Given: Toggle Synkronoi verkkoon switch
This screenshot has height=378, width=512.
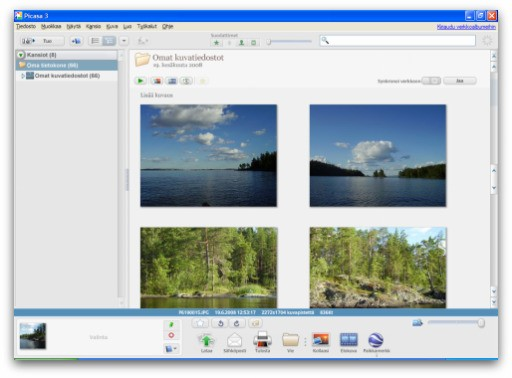Looking at the screenshot, I should (x=431, y=81).
